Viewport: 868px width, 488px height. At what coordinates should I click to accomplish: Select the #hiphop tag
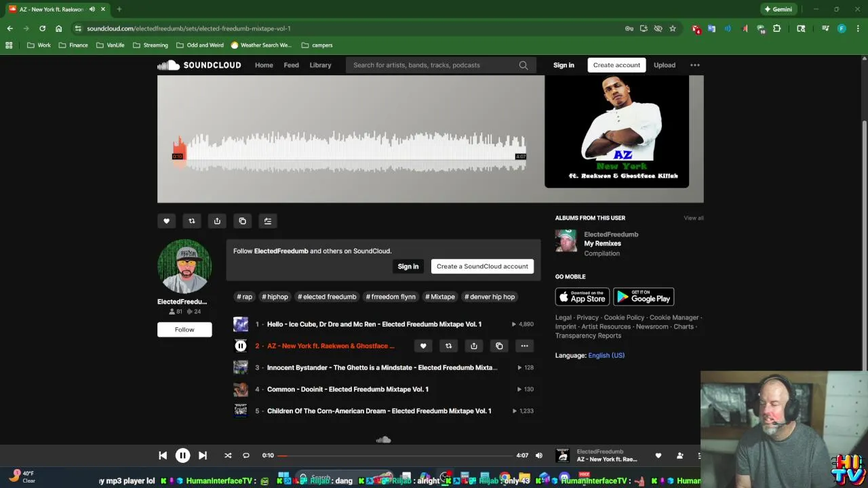275,297
